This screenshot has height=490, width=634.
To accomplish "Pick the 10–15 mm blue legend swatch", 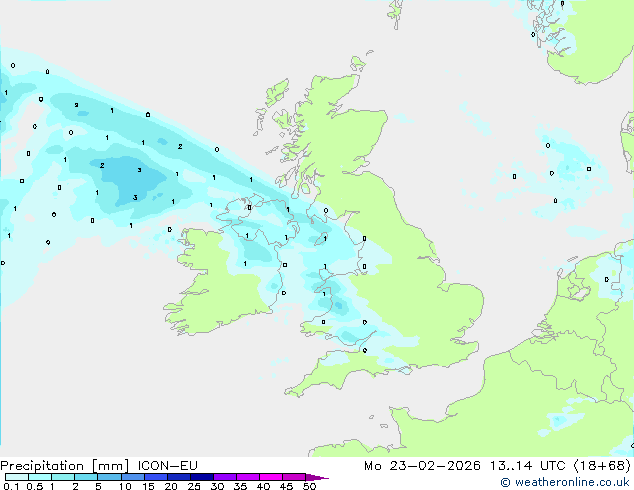I will pyautogui.click(x=132, y=477).
